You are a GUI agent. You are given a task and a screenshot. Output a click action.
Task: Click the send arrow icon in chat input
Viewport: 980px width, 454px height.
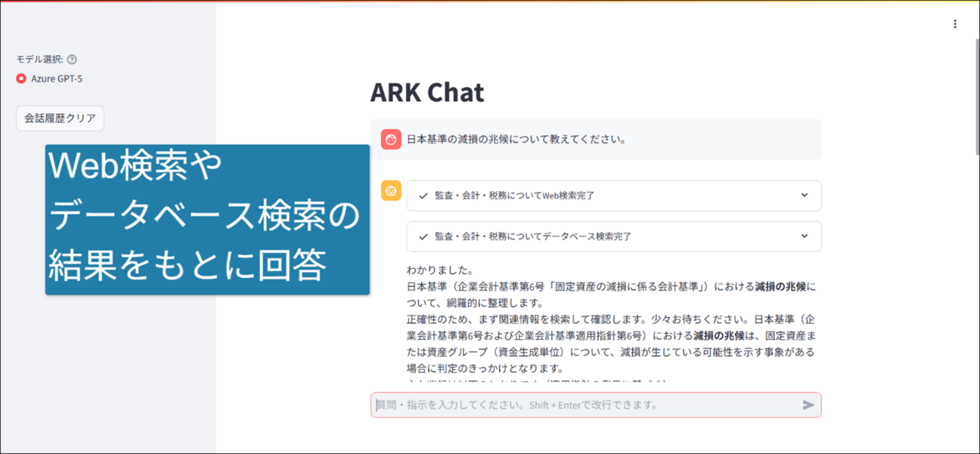click(808, 405)
